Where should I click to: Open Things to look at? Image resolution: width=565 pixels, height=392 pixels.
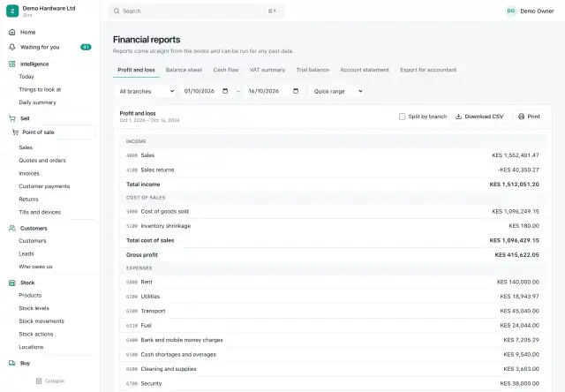40,89
